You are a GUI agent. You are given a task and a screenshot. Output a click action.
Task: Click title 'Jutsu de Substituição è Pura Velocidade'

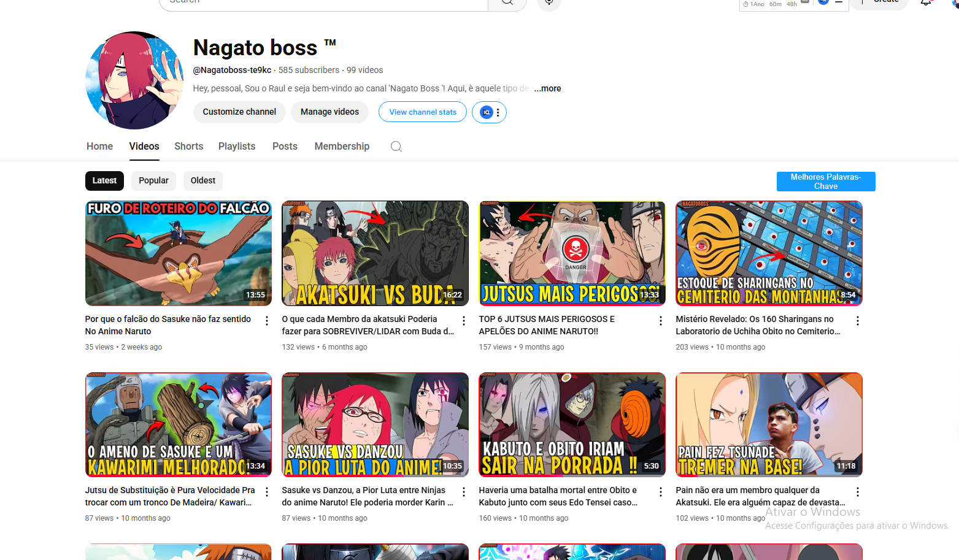(x=170, y=496)
